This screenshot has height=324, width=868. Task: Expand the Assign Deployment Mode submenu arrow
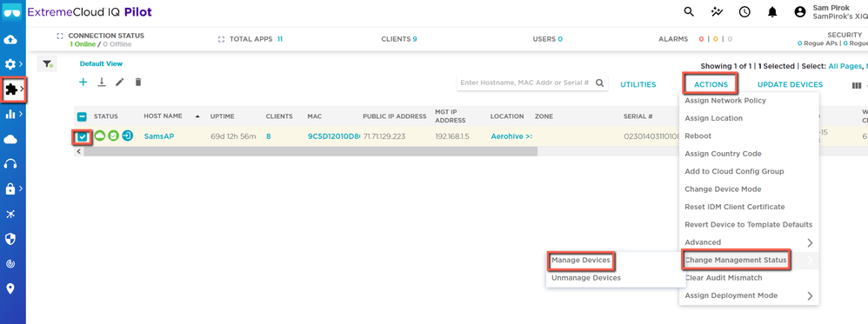(810, 296)
